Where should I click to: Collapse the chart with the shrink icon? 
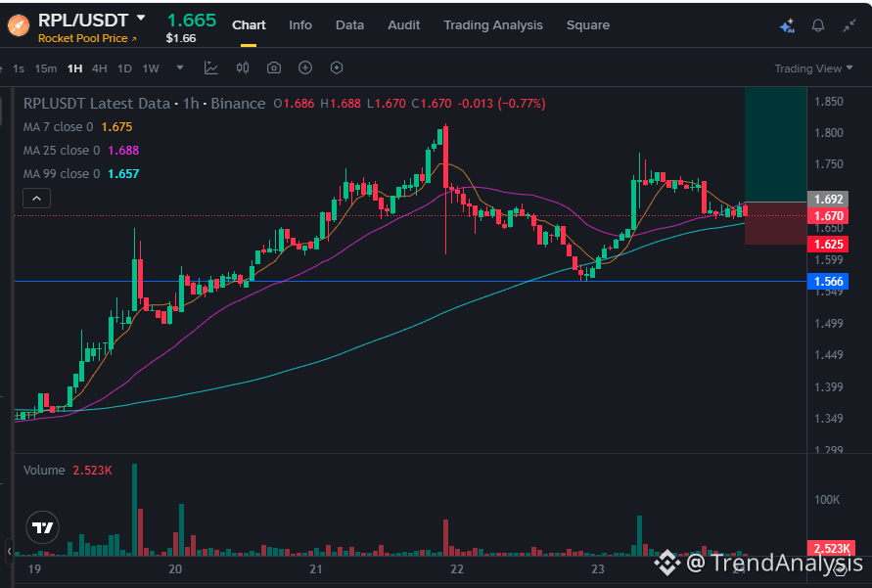(x=849, y=25)
